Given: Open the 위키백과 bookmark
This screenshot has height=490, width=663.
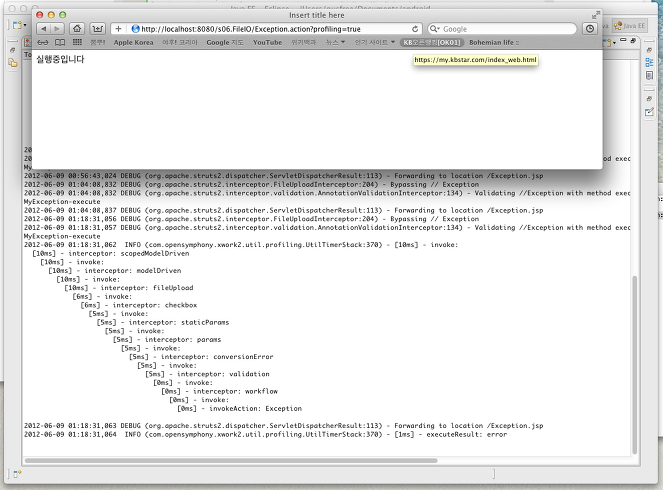Looking at the screenshot, I should click(304, 42).
